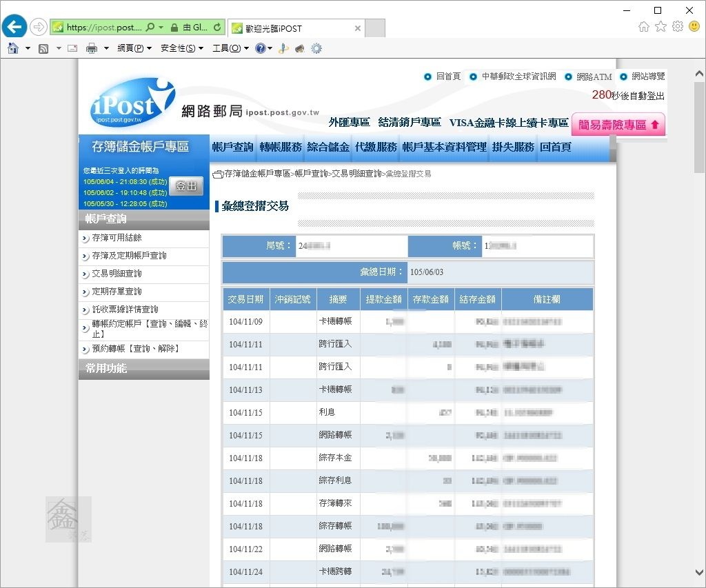The width and height of the screenshot is (706, 588).
Task: Open the 代繳服務 navigation tab
Action: pyautogui.click(x=376, y=148)
